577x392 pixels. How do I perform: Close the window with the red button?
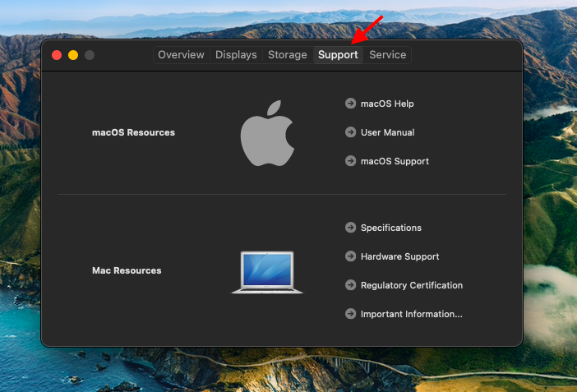tap(57, 55)
